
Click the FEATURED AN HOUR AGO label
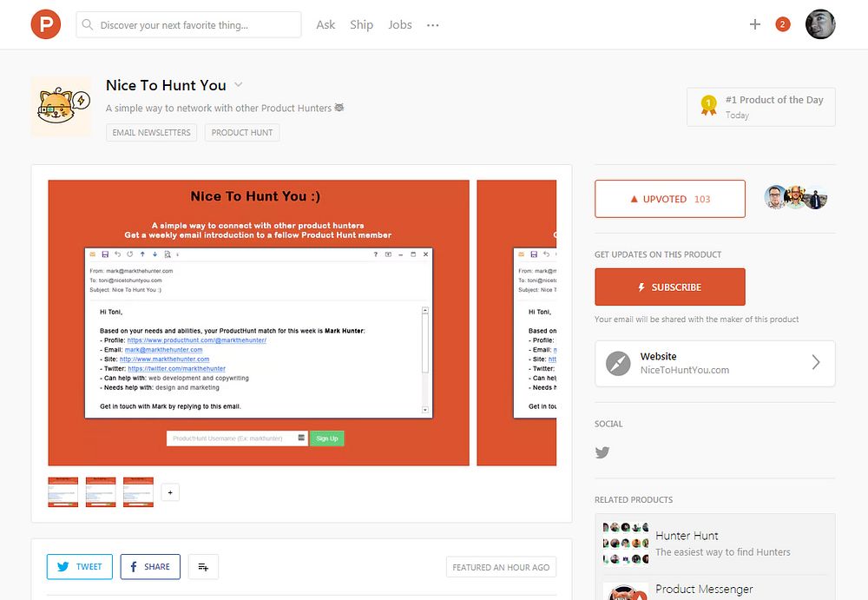[x=501, y=567]
